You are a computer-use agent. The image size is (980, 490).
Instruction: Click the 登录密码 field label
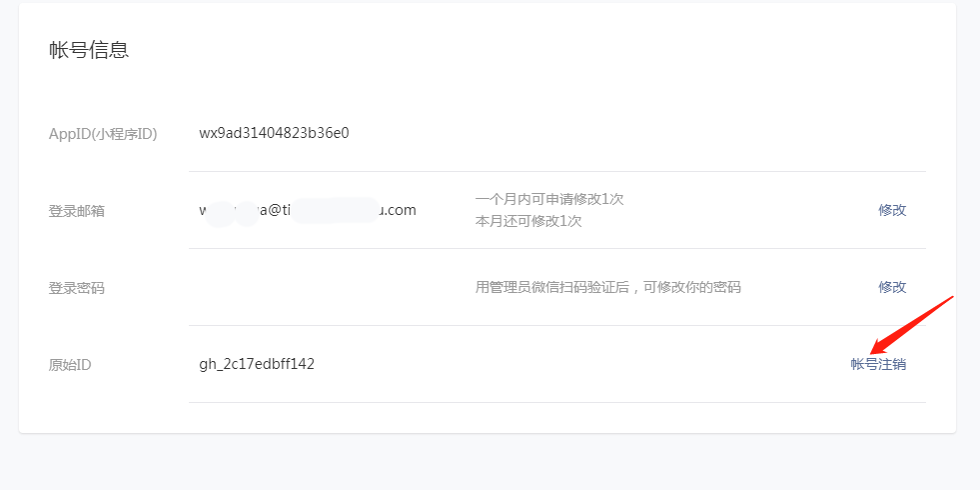[77, 288]
